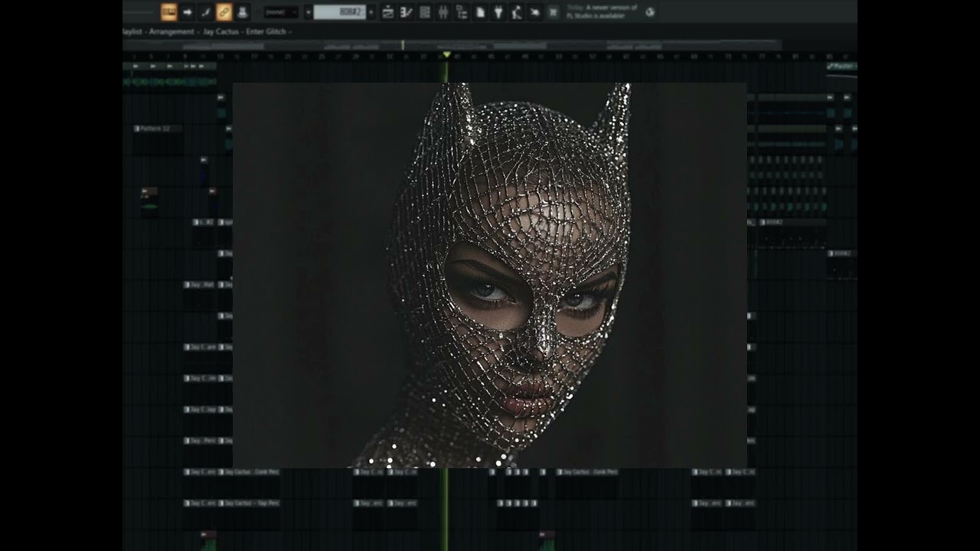This screenshot has width=980, height=551.
Task: Open the newer version of FL Studio notice
Action: (x=602, y=11)
